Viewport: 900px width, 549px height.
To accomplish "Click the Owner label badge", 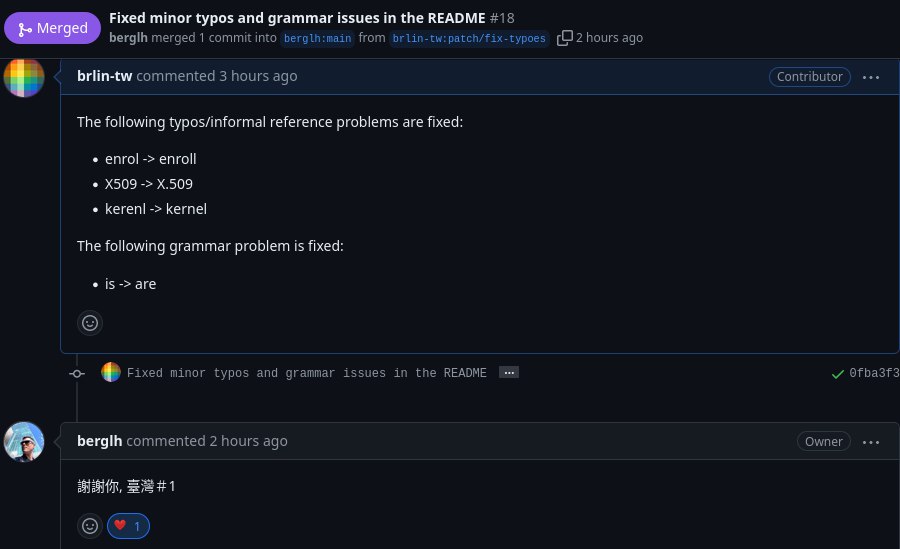I will (x=824, y=441).
